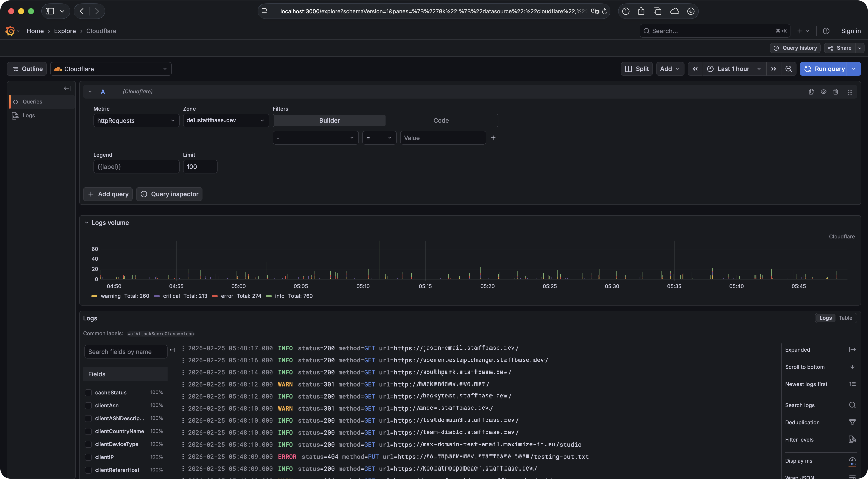The width and height of the screenshot is (868, 479).
Task: Zoom out the time range
Action: [789, 69]
